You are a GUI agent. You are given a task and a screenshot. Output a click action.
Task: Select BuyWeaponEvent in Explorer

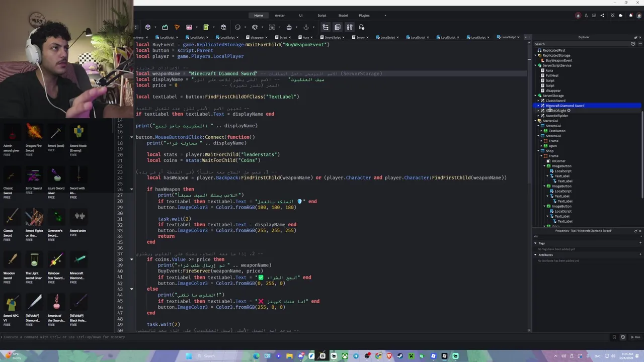559,60
